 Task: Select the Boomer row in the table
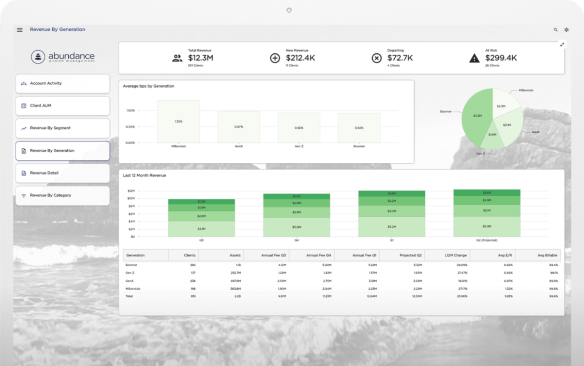(x=342, y=265)
